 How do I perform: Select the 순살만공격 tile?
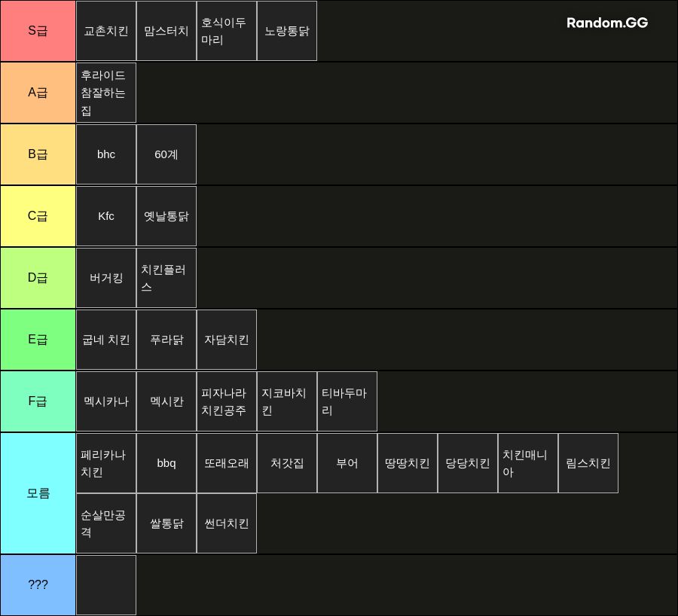coord(106,523)
